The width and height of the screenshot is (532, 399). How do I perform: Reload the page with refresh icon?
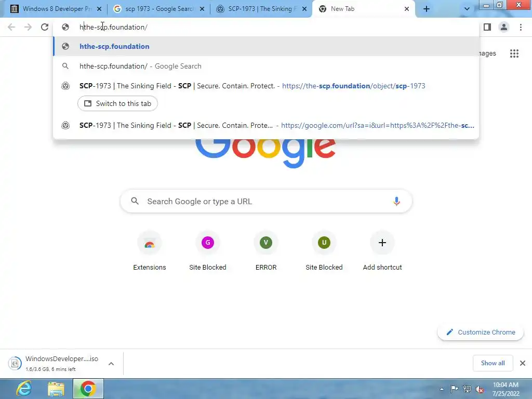[45, 27]
